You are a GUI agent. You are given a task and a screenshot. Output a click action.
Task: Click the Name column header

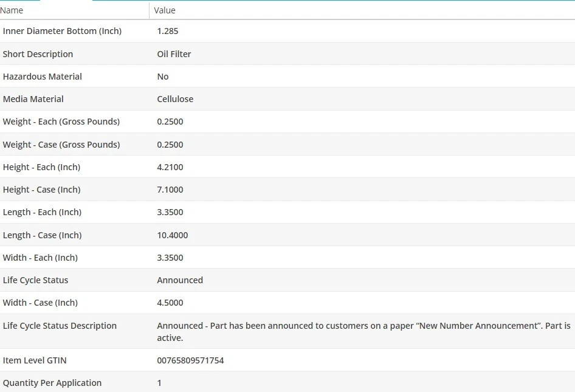pyautogui.click(x=12, y=10)
